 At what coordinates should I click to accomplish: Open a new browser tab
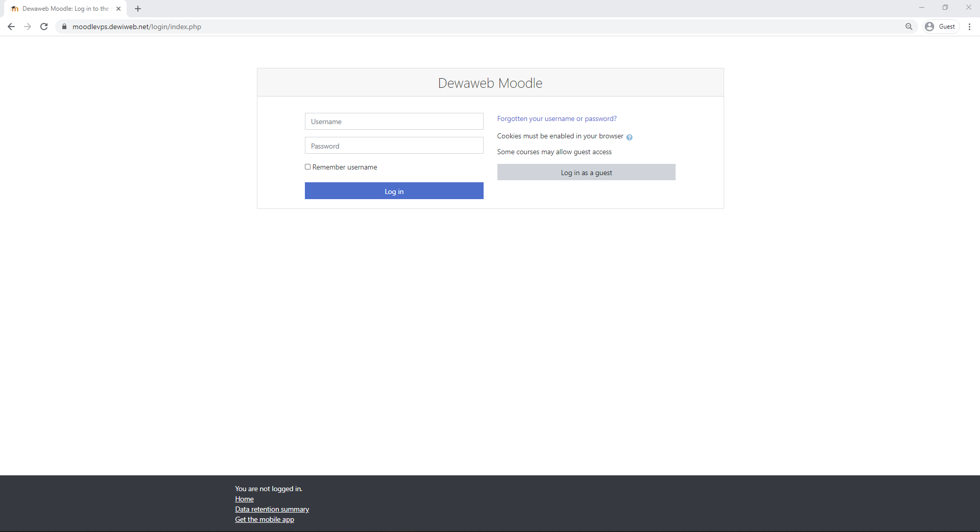point(138,9)
